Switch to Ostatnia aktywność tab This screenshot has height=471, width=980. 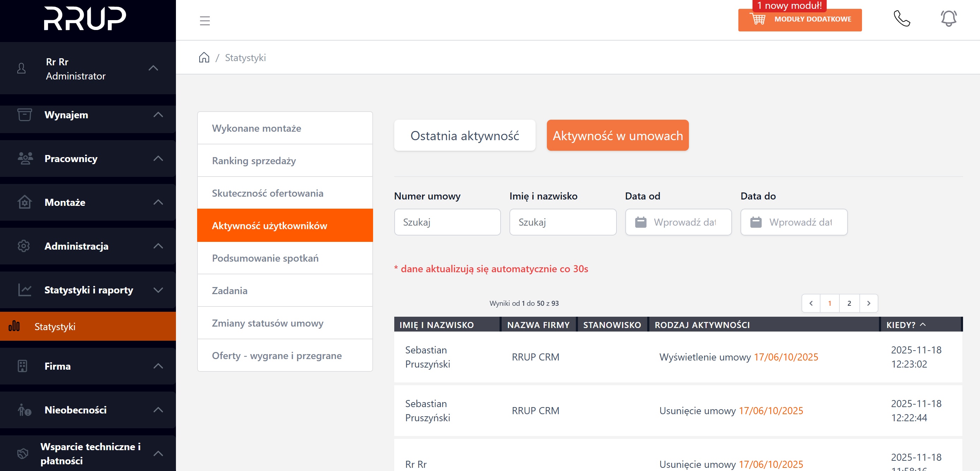(464, 136)
